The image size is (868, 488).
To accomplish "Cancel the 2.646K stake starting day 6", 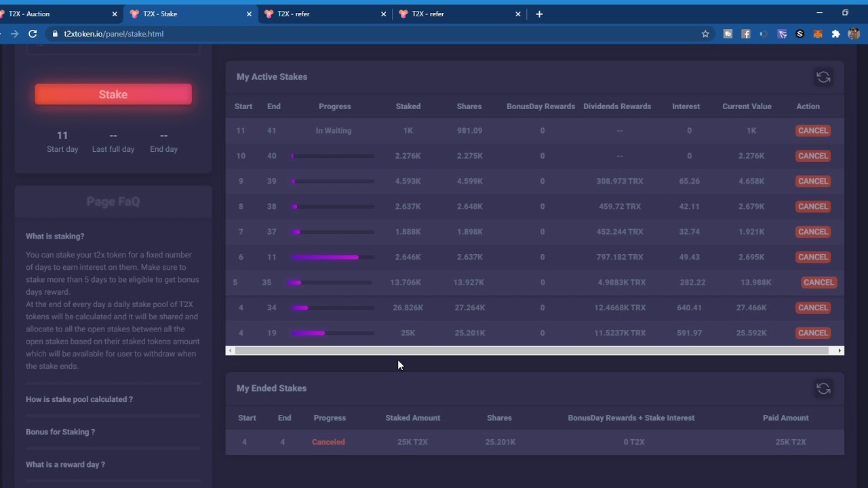I will coord(812,257).
